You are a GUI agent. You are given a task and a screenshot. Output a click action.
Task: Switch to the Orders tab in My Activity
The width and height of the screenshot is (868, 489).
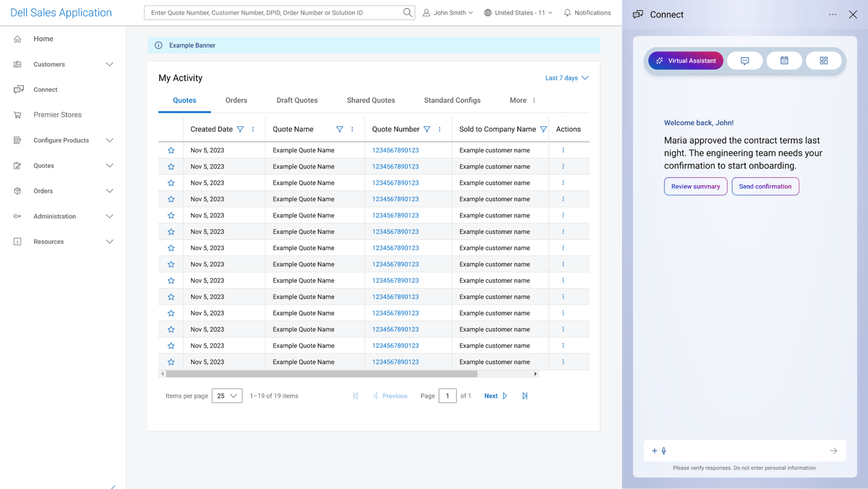tap(236, 101)
